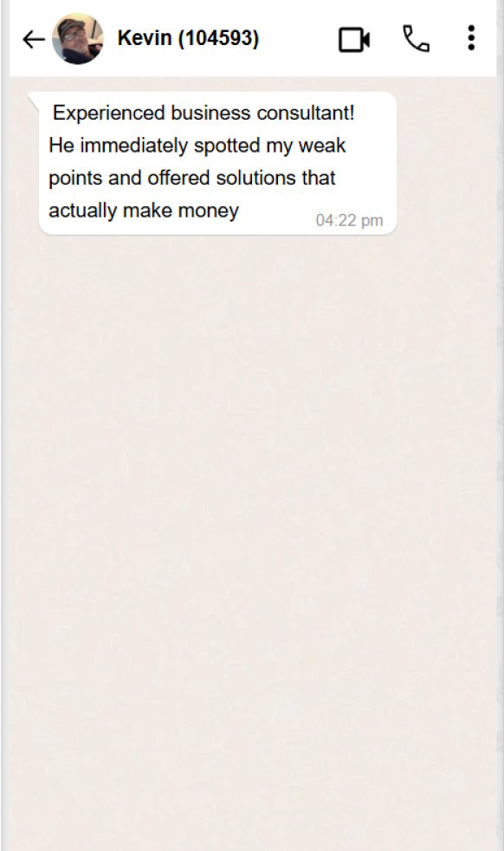Click the line "Experienced business consultant!"
This screenshot has height=851, width=504.
(x=204, y=113)
